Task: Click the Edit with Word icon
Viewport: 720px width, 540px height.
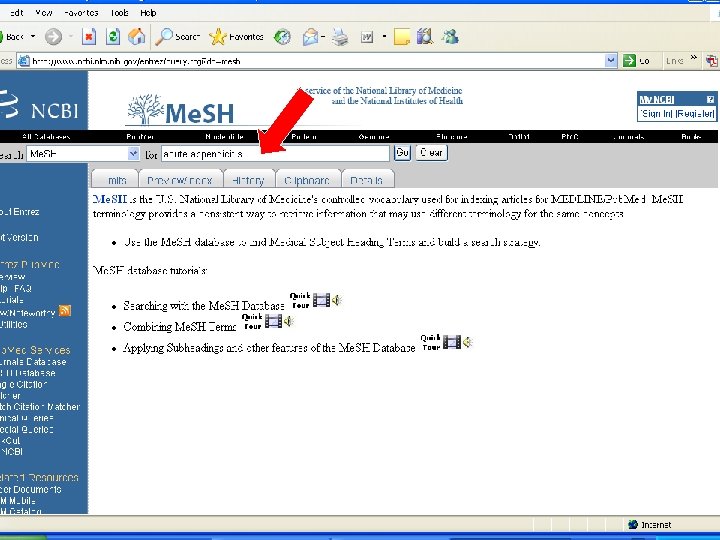Action: pos(366,37)
